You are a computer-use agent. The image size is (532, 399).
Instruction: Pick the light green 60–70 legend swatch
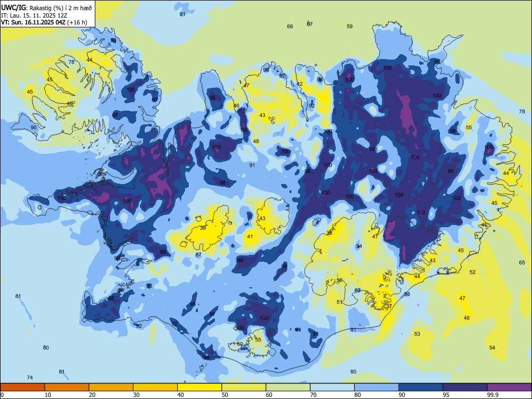pyautogui.click(x=288, y=387)
